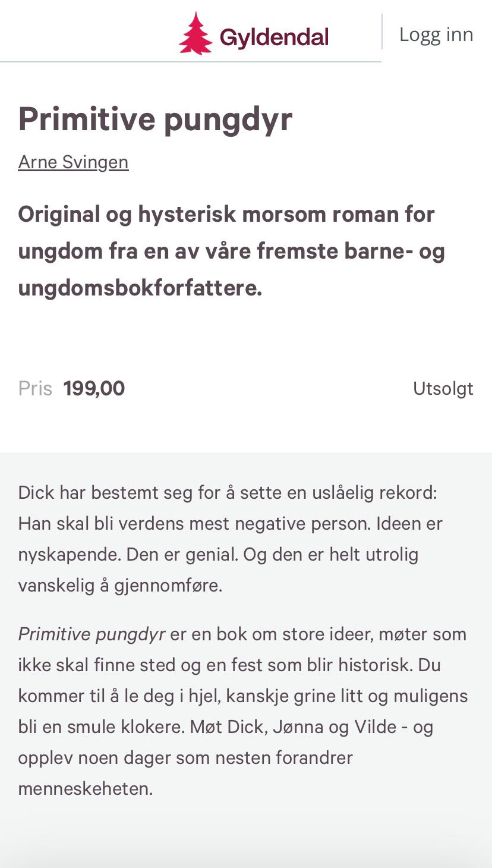Click the red Gyldendal tree logo icon
This screenshot has width=492, height=868.
point(195,34)
